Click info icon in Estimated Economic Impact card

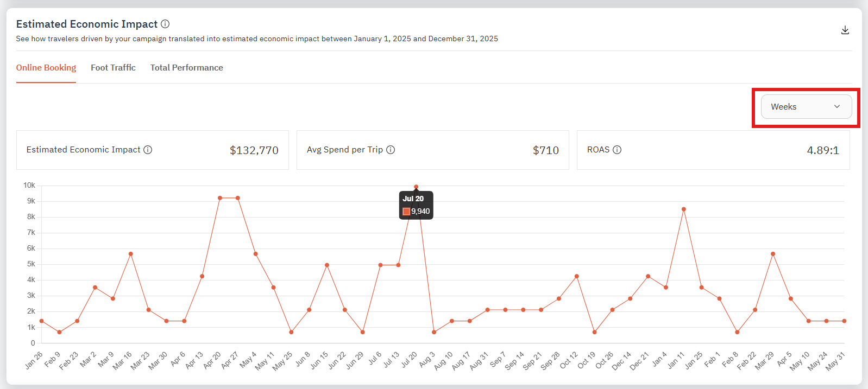pyautogui.click(x=148, y=150)
